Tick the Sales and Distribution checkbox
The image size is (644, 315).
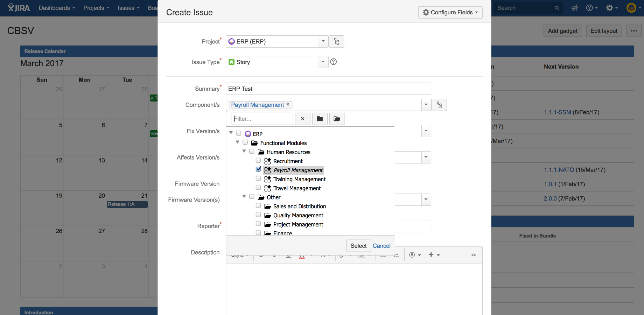[258, 206]
